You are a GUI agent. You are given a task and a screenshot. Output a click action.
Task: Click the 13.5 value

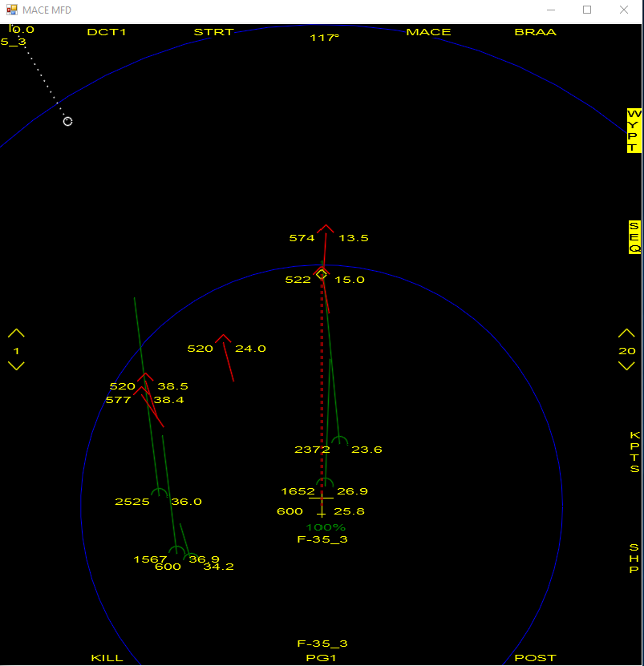[x=353, y=238]
